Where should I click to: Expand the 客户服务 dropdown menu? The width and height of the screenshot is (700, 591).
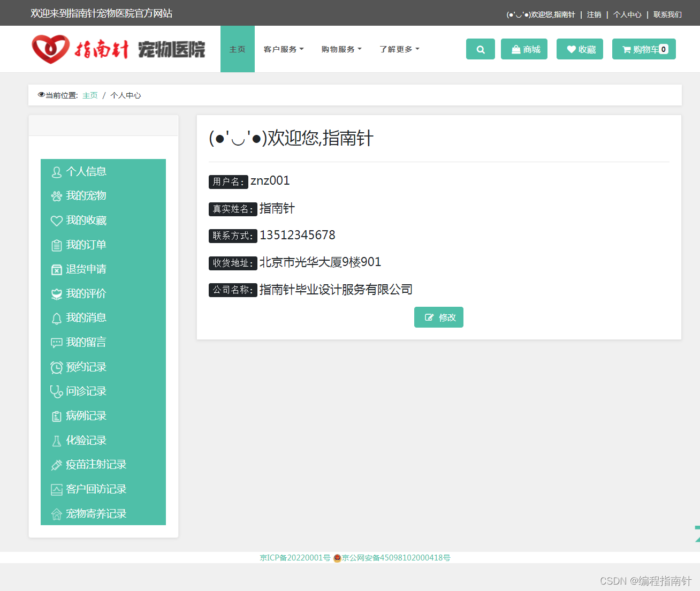284,49
